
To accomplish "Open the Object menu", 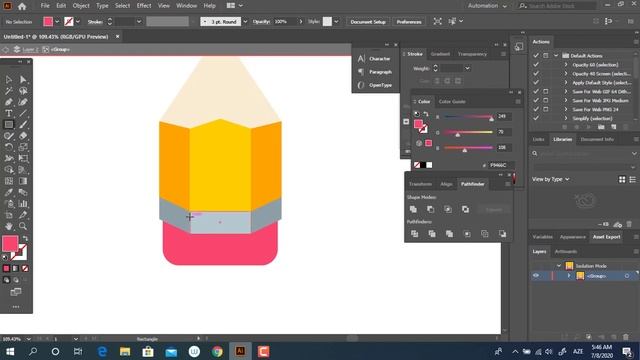I will (81, 6).
